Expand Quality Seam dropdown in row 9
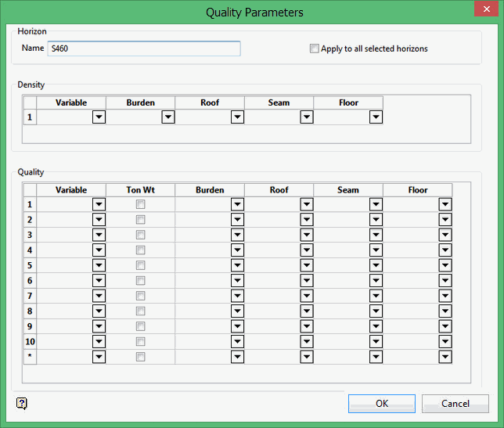This screenshot has height=428, width=504. pos(376,326)
